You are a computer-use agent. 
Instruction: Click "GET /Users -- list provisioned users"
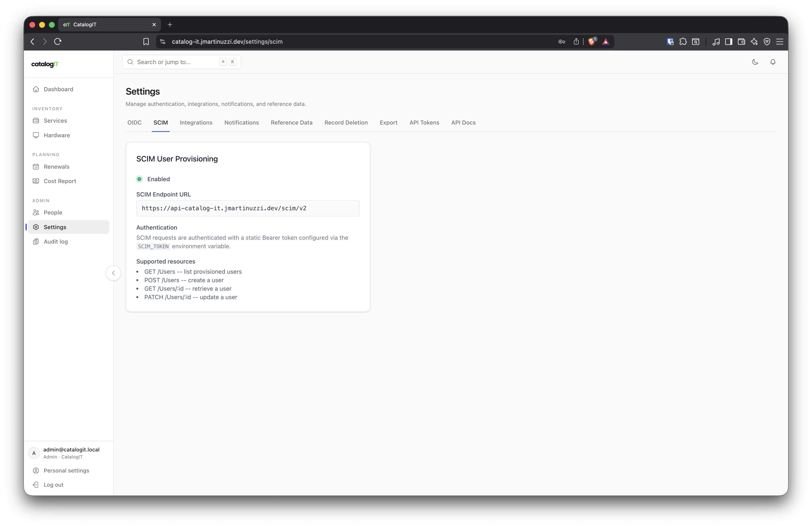tap(193, 272)
